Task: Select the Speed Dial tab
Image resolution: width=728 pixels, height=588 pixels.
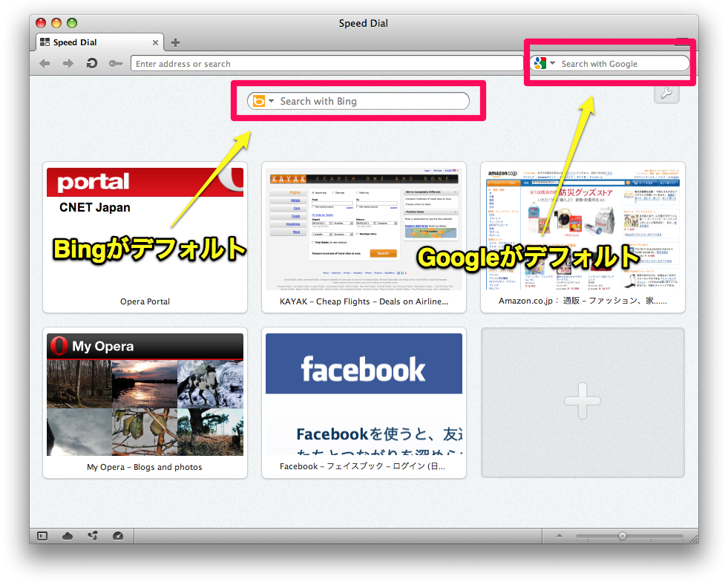Action: point(100,42)
